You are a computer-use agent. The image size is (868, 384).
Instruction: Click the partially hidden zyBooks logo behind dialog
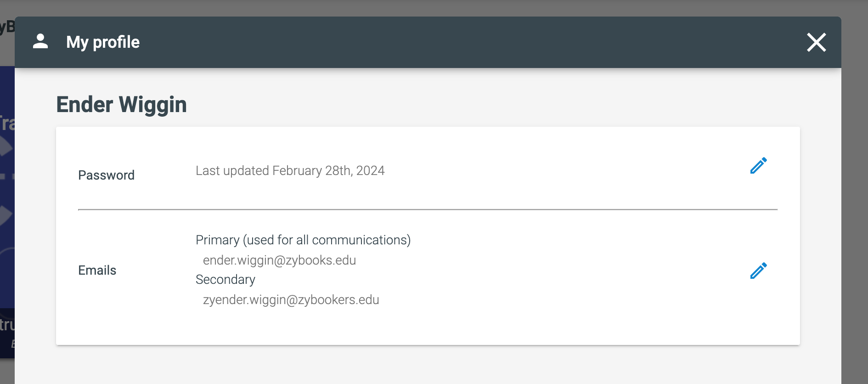[x=7, y=27]
